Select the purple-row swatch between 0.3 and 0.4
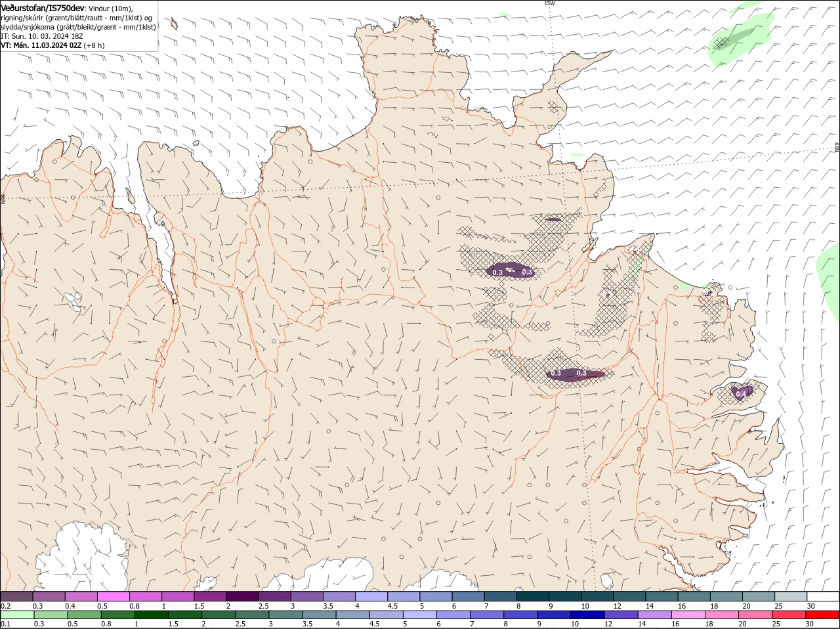The height and width of the screenshot is (629, 840). click(49, 596)
